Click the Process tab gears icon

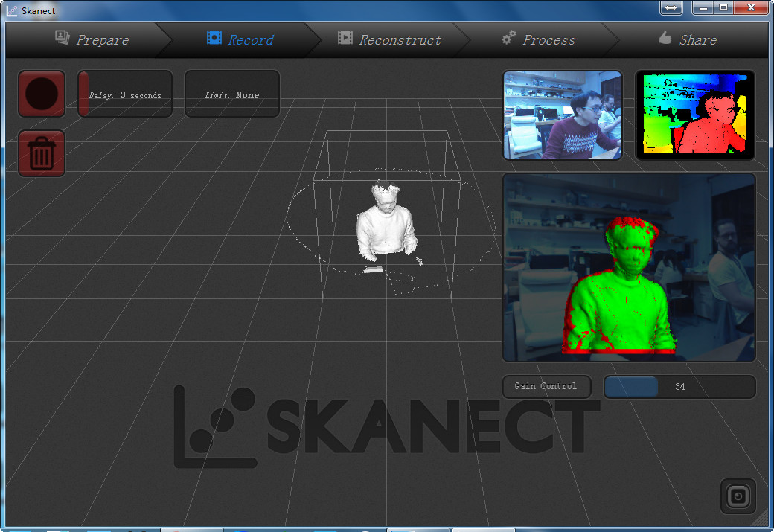(x=509, y=37)
